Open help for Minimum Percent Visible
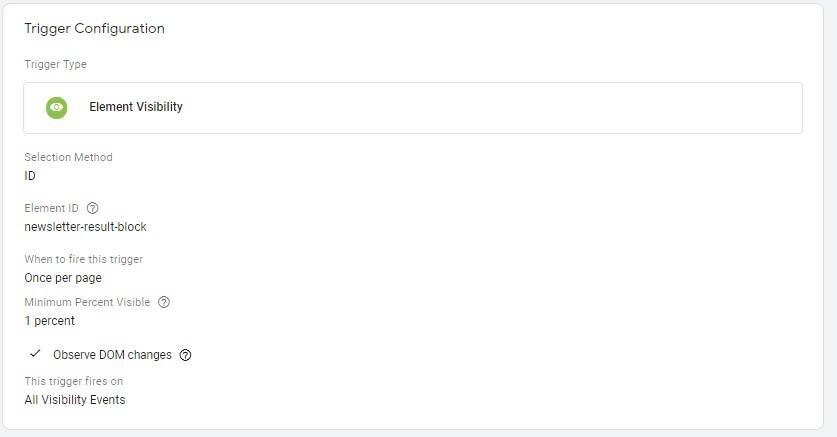This screenshot has width=837, height=437. tap(164, 302)
